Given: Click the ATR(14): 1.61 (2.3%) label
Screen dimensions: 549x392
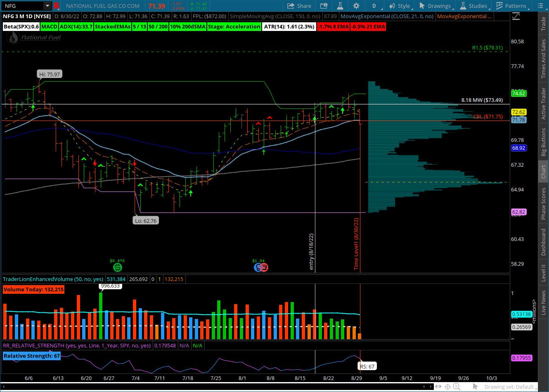Looking at the screenshot, I should 289,26.
